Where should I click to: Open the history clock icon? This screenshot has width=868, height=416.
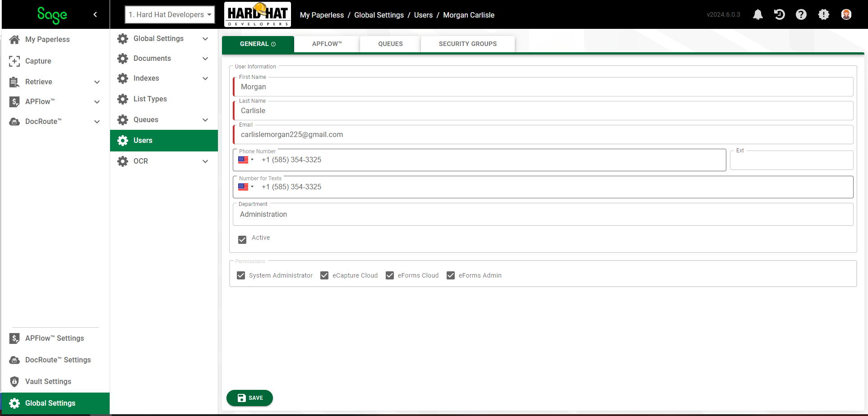779,14
